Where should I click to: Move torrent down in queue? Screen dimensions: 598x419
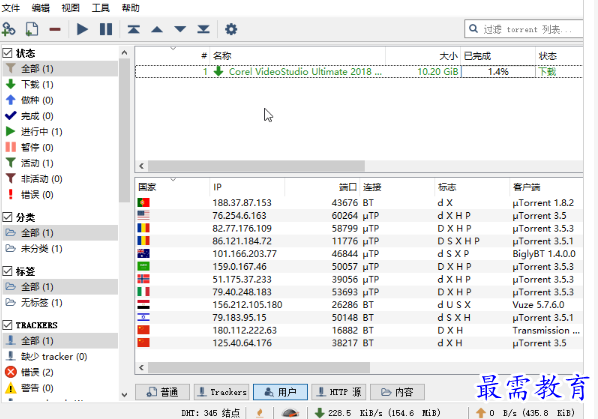pyautogui.click(x=180, y=29)
